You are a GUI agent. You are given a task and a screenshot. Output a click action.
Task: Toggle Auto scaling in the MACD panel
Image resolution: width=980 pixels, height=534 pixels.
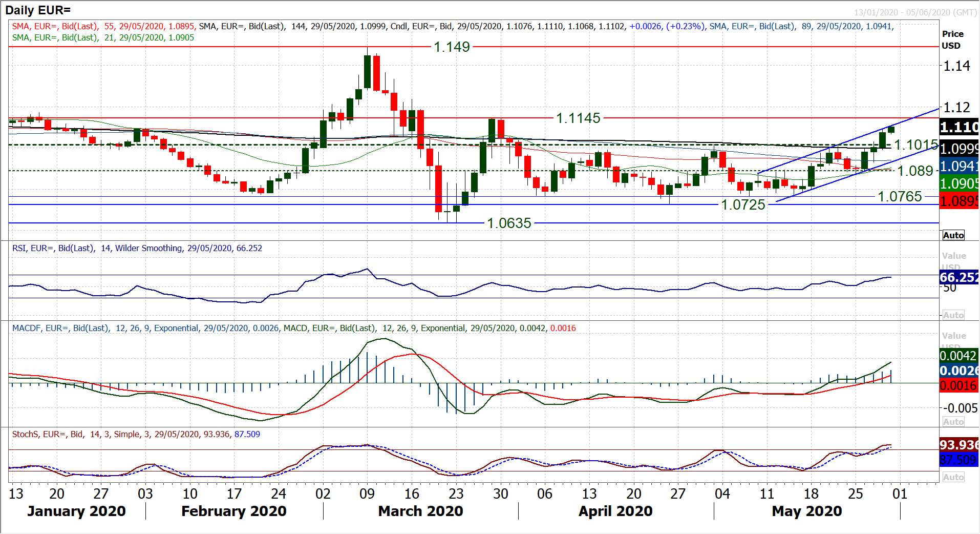[953, 422]
